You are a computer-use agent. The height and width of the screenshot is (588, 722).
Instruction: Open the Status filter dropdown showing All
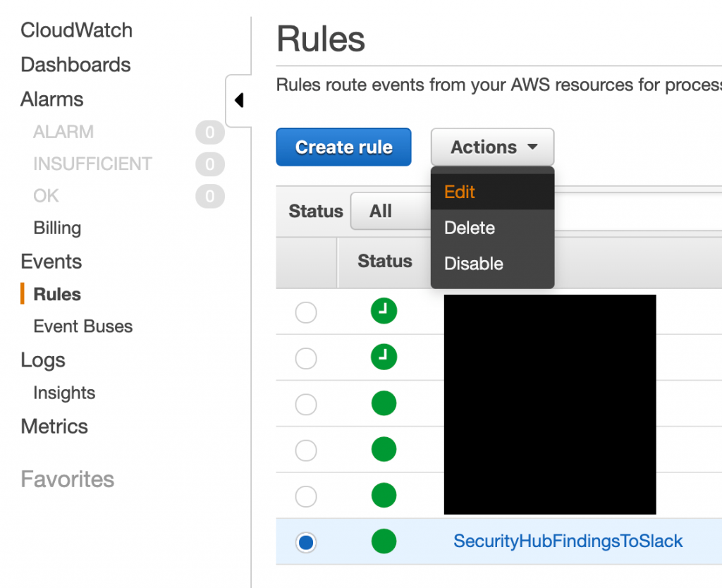pos(391,212)
